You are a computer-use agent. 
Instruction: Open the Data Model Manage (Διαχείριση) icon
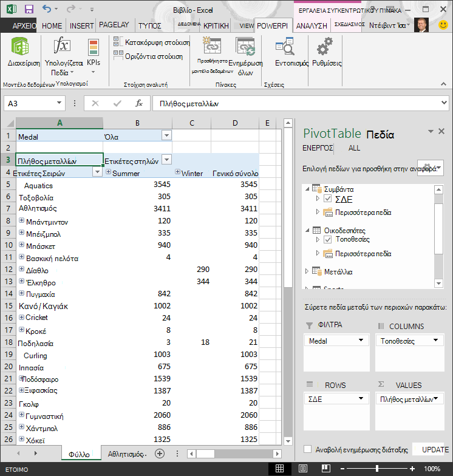pyautogui.click(x=21, y=46)
